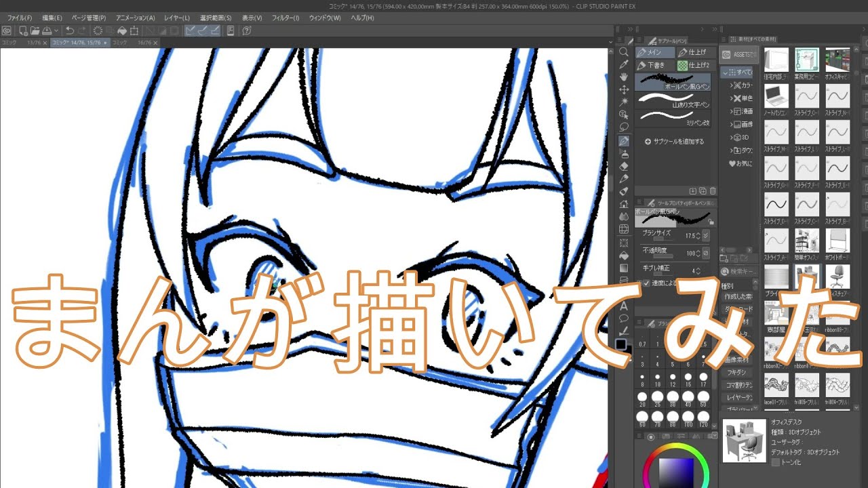Click サブツールを追加する button
This screenshot has width=868, height=488.
[x=674, y=142]
